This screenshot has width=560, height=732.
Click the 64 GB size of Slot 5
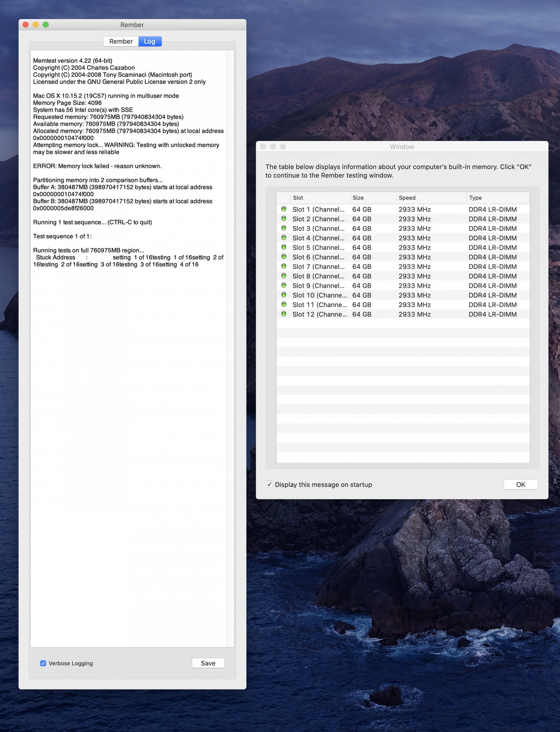coord(362,247)
